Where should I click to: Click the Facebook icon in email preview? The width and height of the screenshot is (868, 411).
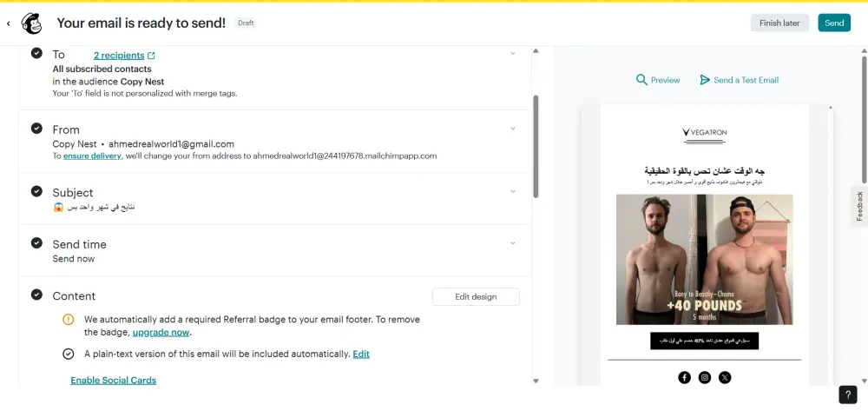684,377
